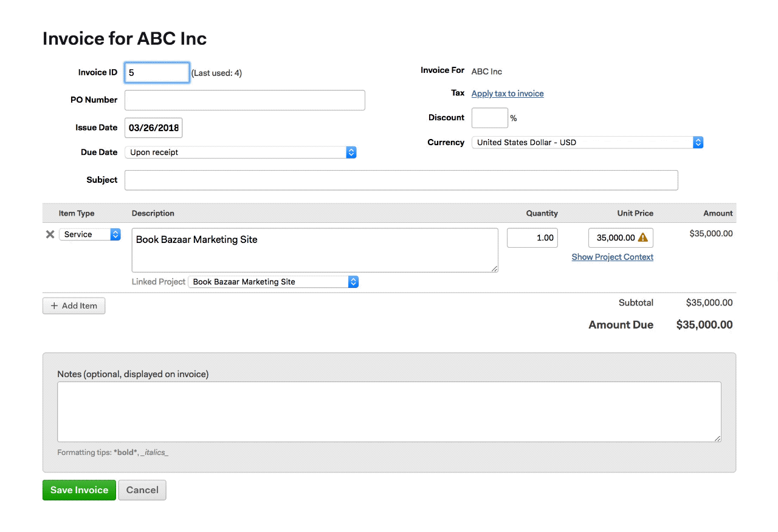Change the Linked Project selection
Screen dimensions: 778x532
[273, 282]
